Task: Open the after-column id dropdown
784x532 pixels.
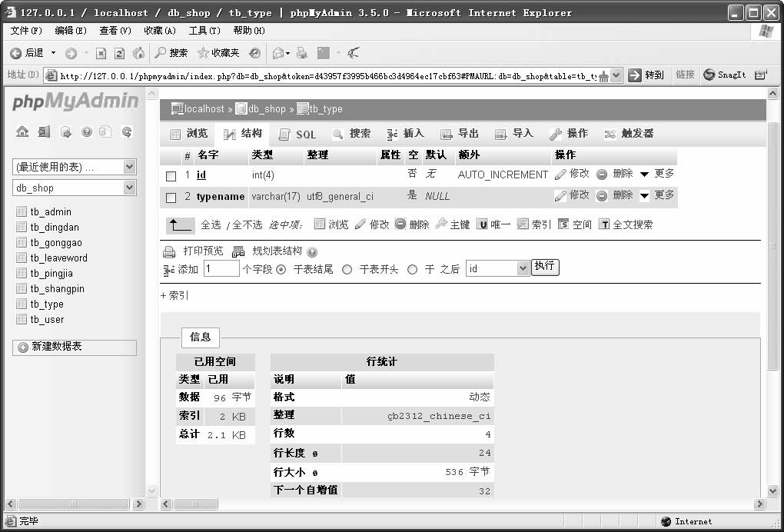Action: 497,268
